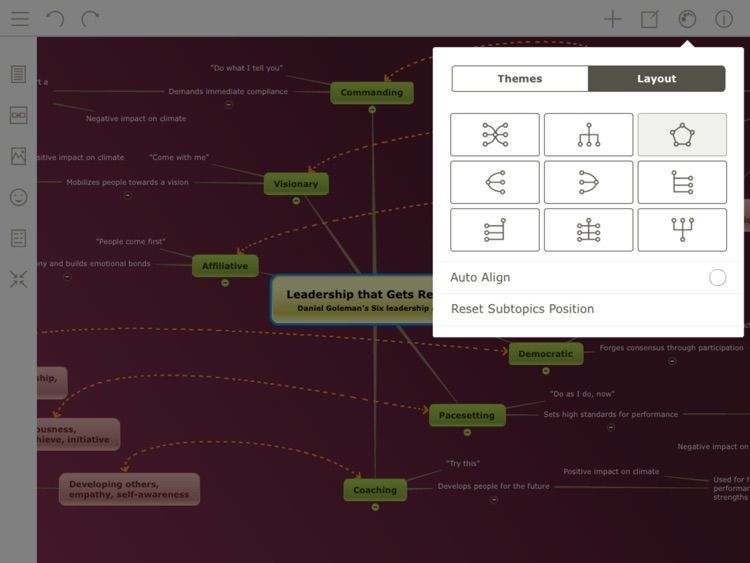Select the left list layout
Screen dimensions: 750x563
pyautogui.click(x=495, y=230)
